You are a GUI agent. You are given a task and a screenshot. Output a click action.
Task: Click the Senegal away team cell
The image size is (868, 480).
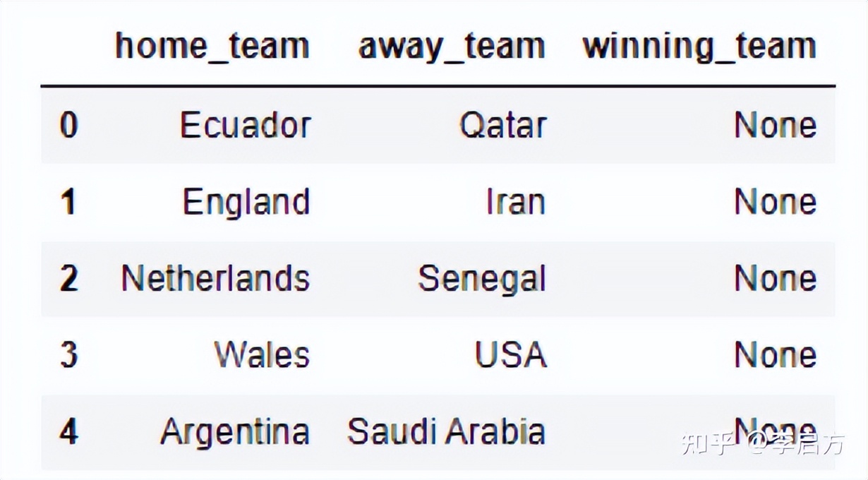482,278
